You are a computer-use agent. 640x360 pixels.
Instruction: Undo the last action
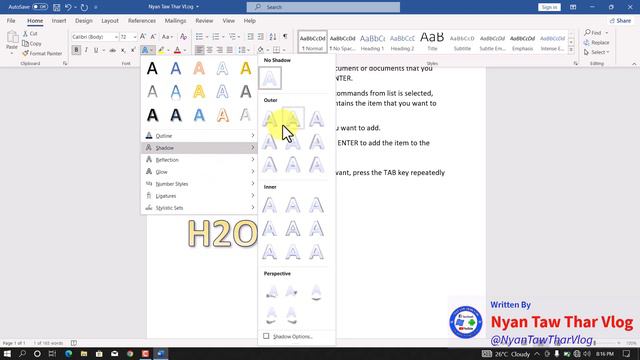[68, 7]
